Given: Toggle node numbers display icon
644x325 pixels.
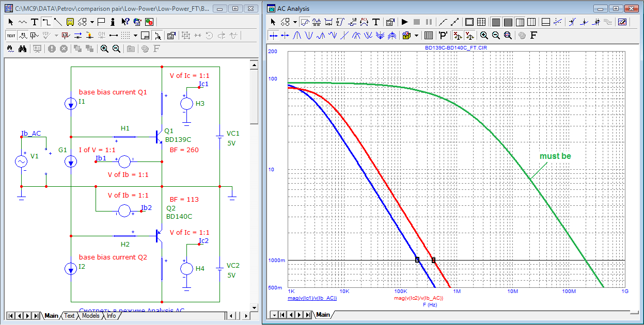Looking at the screenshot, I should (34, 35).
